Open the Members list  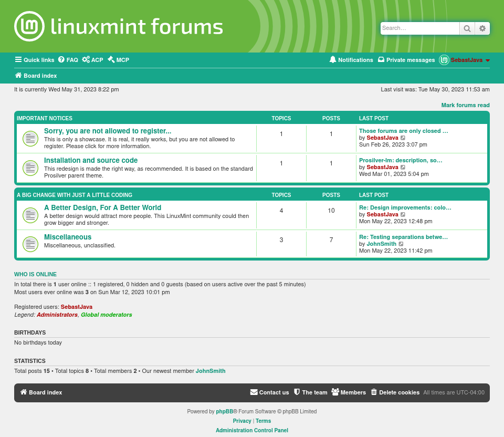coord(349,392)
